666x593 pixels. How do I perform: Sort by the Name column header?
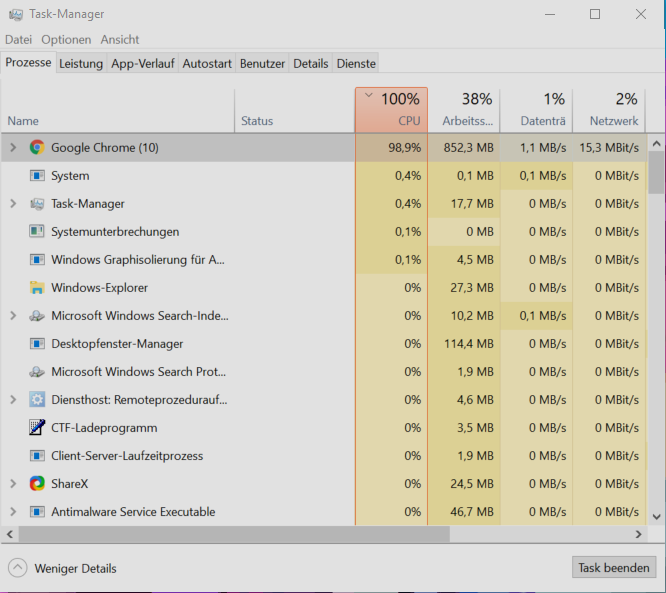click(117, 110)
